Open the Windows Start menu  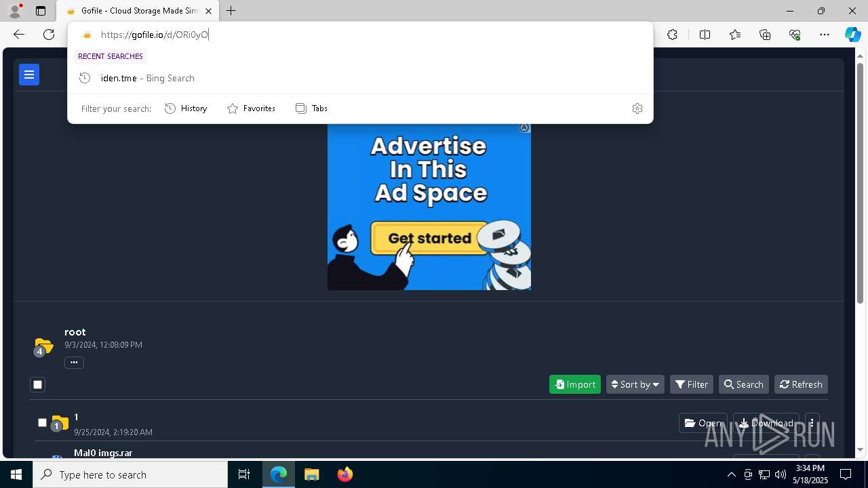tap(16, 474)
